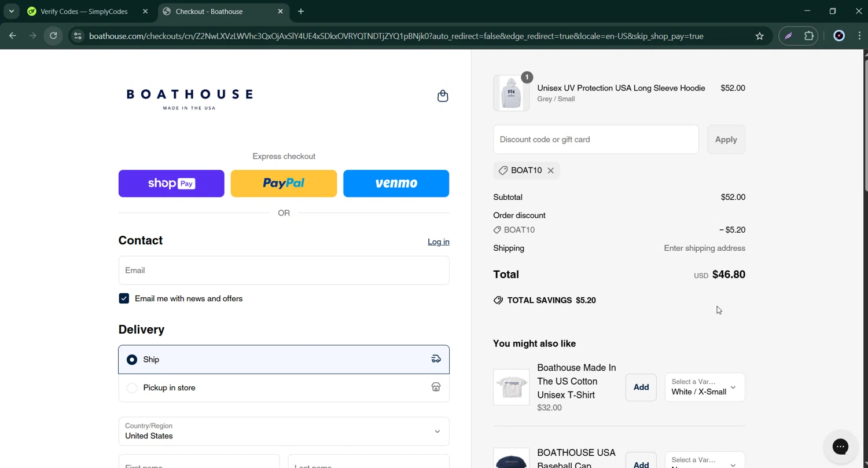The width and height of the screenshot is (868, 468).
Task: Open the chat support bubble
Action: pyautogui.click(x=840, y=447)
